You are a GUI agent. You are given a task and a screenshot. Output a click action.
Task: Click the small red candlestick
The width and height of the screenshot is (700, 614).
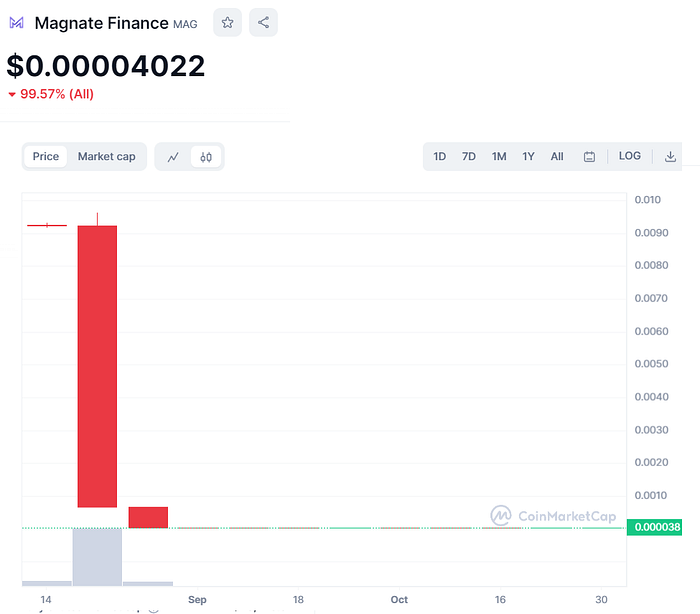148,518
